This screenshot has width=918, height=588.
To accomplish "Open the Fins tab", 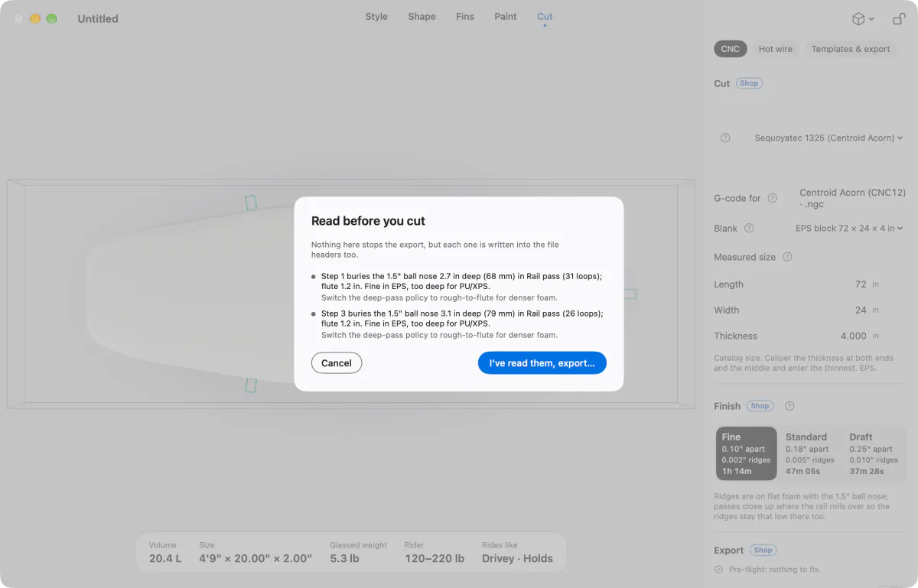I will tap(465, 17).
